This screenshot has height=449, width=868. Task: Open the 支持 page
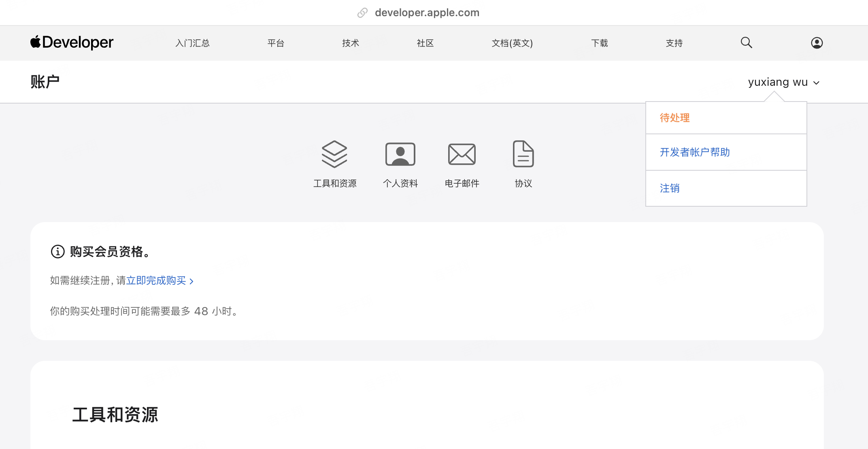(x=674, y=43)
